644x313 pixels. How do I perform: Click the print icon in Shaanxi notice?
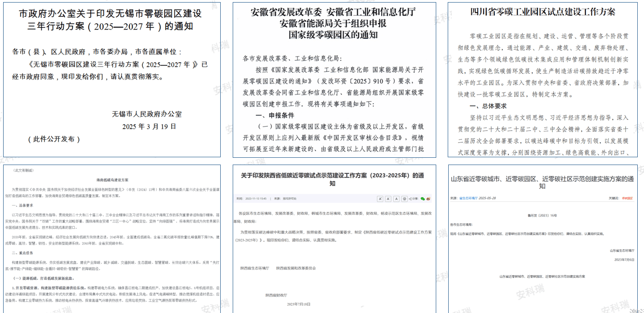(x=405, y=199)
